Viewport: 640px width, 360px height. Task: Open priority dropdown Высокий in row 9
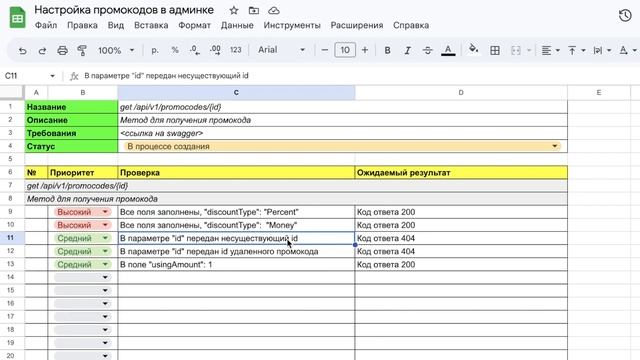pyautogui.click(x=82, y=212)
